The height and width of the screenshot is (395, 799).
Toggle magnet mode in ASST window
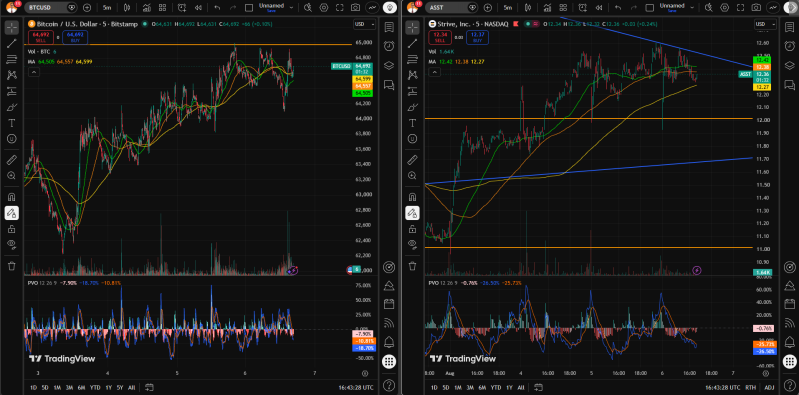pyautogui.click(x=412, y=197)
